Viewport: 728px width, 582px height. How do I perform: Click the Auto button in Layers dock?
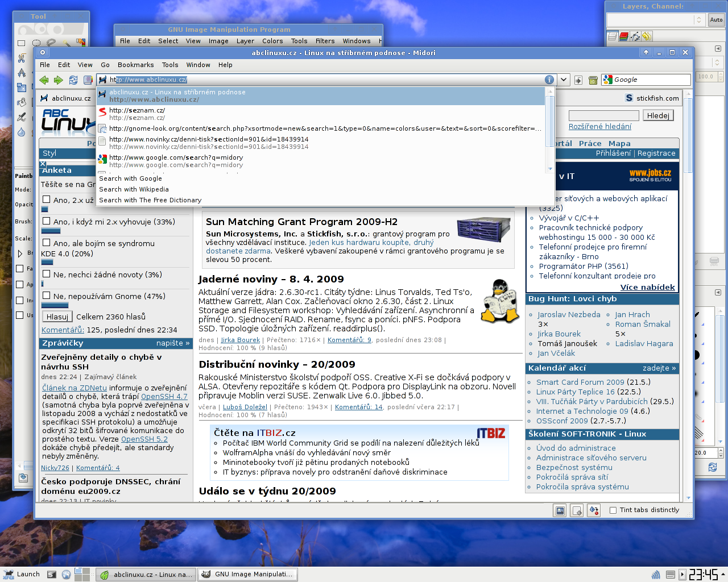pos(716,20)
